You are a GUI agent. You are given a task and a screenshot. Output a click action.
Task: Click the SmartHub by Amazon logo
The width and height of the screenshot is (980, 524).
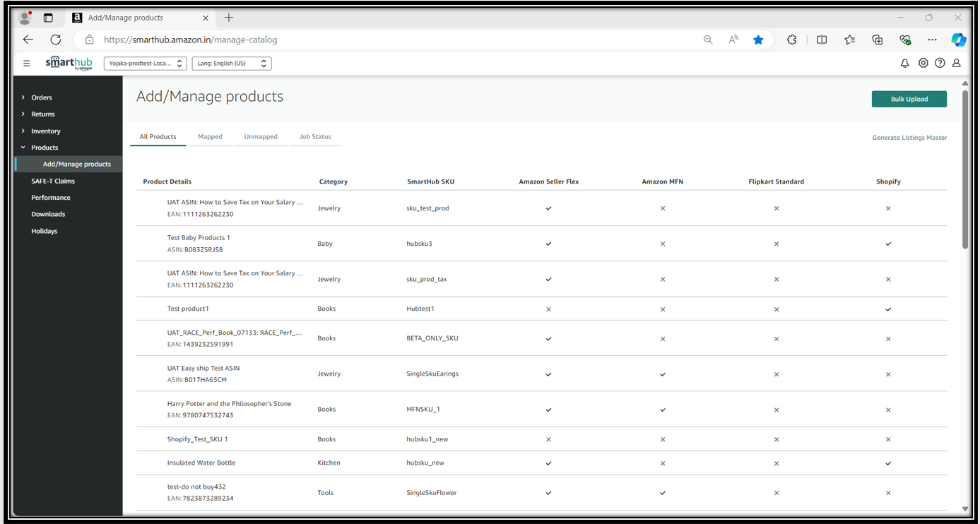pos(69,64)
